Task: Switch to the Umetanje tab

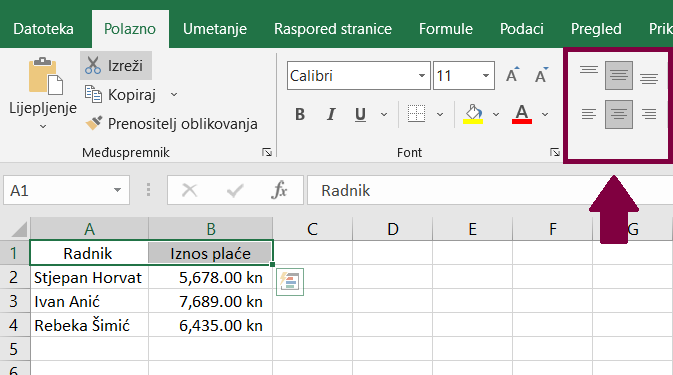Action: tap(215, 29)
